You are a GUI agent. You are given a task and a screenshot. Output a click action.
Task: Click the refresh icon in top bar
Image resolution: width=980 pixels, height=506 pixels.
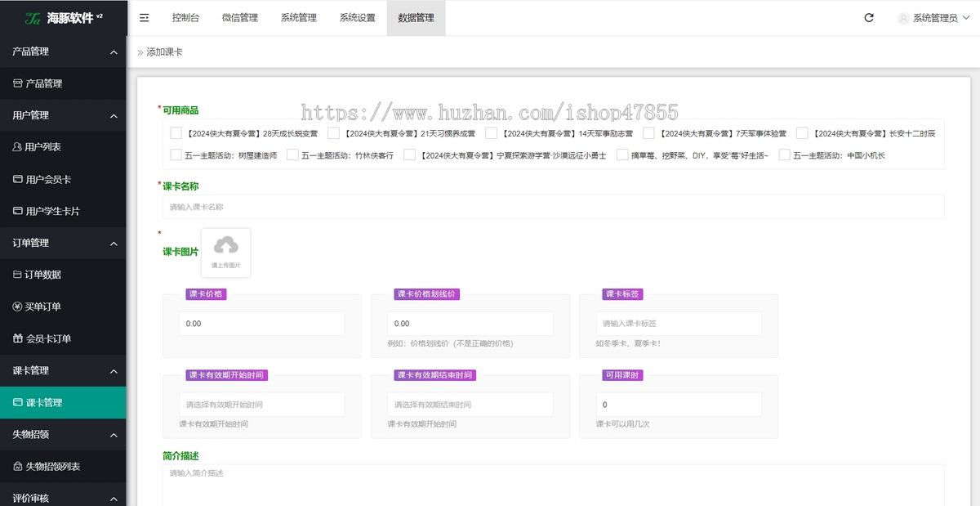click(x=869, y=17)
